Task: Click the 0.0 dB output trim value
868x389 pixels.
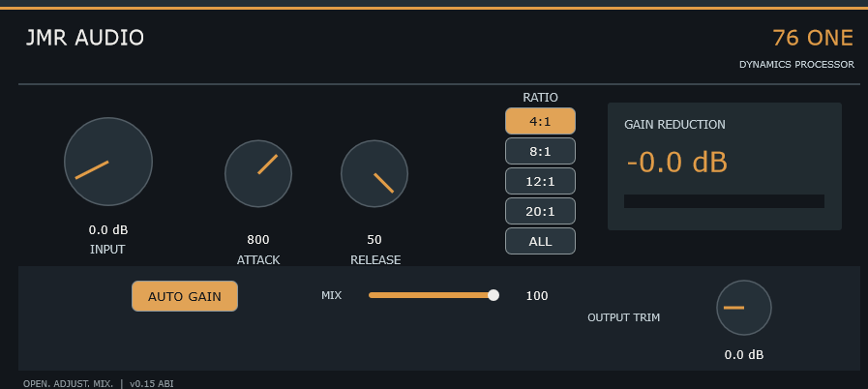Action: click(744, 355)
